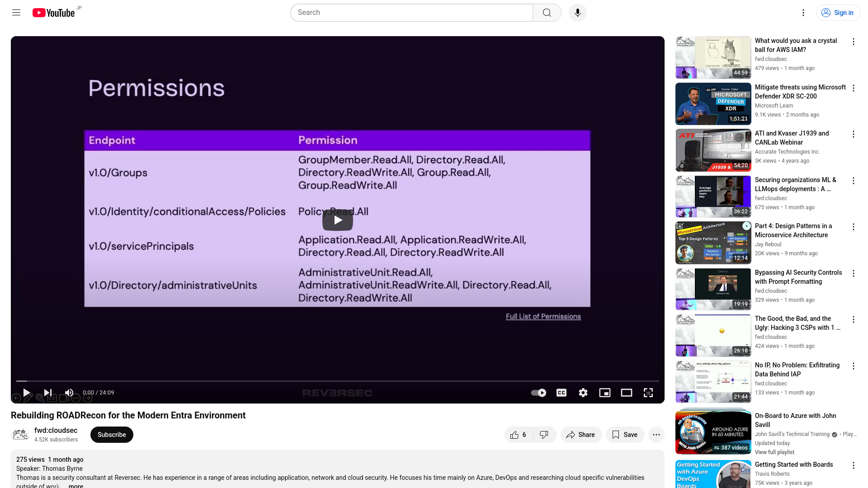Open options for 'No IP, No Problem' video
The image size is (868, 488).
tap(854, 366)
